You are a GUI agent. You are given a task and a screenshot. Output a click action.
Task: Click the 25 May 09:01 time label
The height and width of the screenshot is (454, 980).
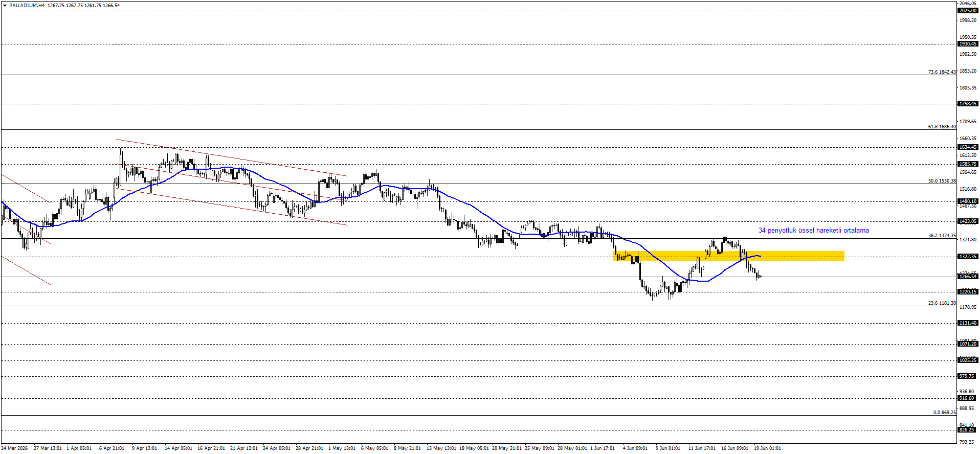(x=540, y=448)
